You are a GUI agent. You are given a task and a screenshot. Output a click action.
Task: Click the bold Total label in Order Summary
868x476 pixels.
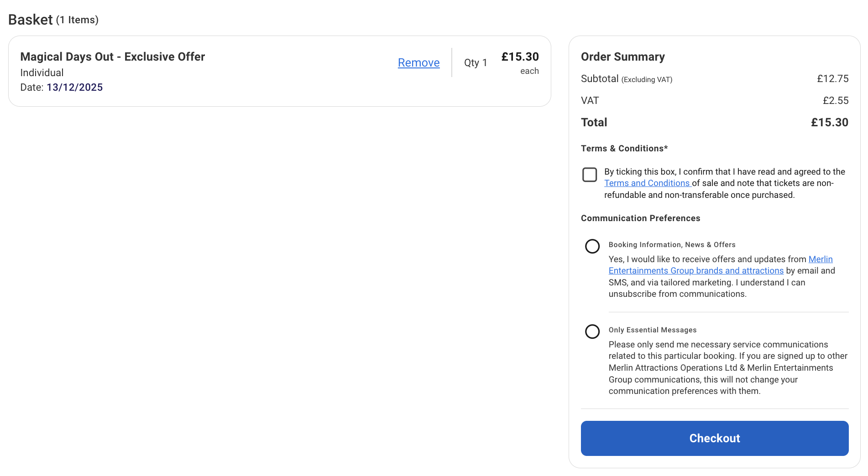point(594,123)
